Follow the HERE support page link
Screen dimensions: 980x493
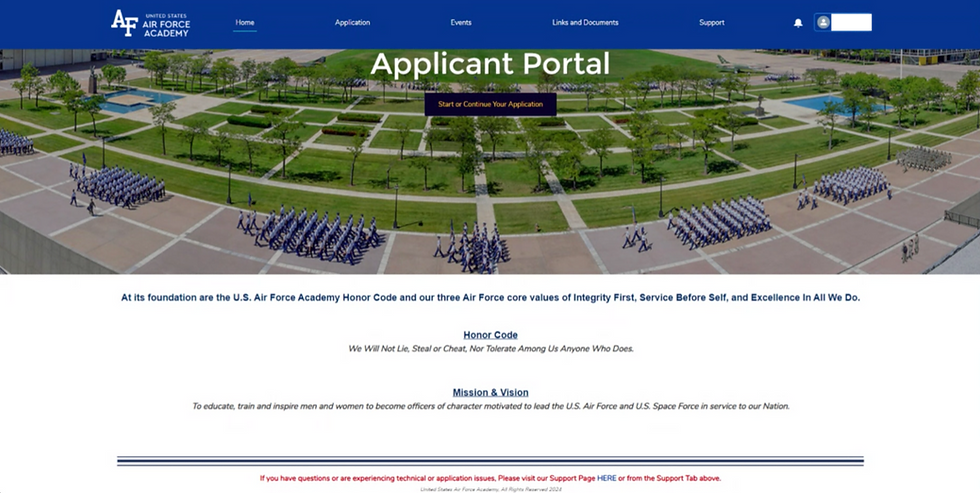[x=606, y=478]
